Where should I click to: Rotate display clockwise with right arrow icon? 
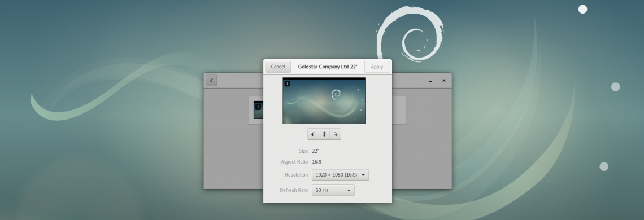[336, 134]
